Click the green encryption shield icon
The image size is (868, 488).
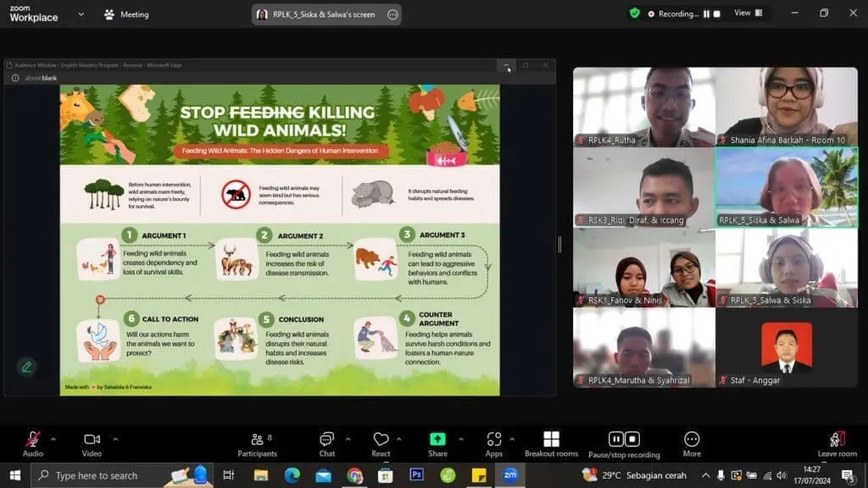tap(634, 14)
